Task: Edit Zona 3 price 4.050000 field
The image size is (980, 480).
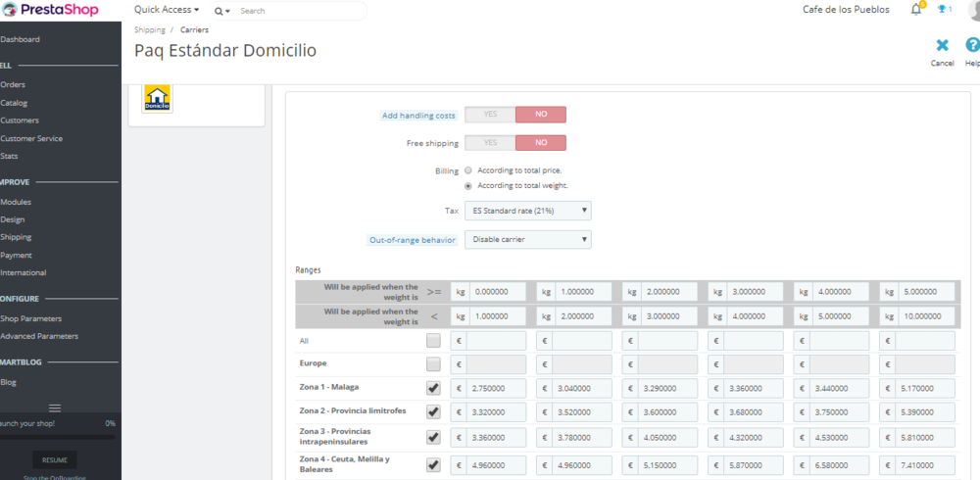Action: pos(667,437)
